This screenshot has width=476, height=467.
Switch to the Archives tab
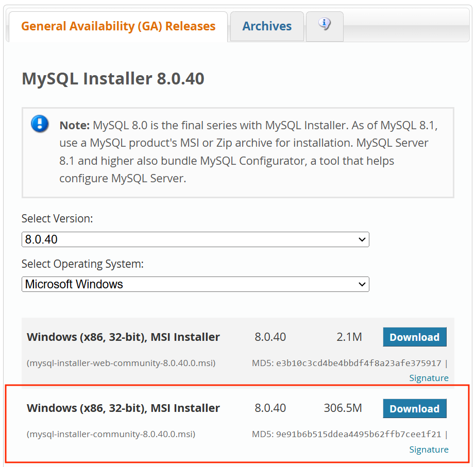pos(267,26)
